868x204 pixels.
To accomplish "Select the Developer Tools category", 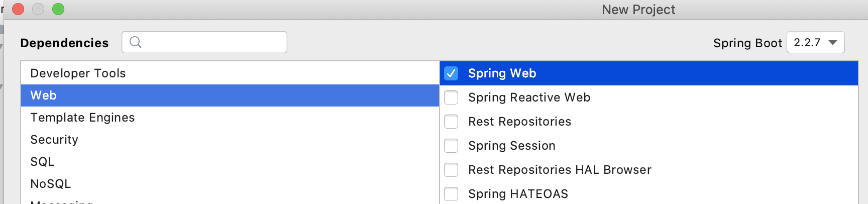I will point(78,73).
